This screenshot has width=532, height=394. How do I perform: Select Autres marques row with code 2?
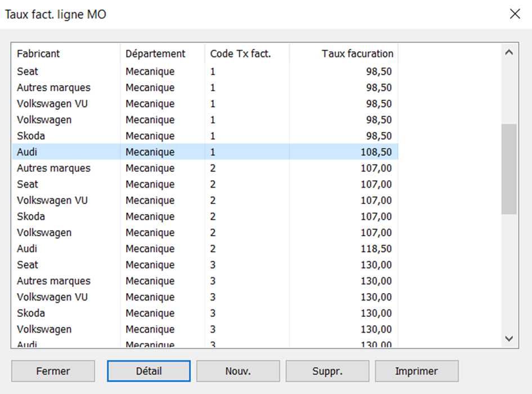point(205,168)
